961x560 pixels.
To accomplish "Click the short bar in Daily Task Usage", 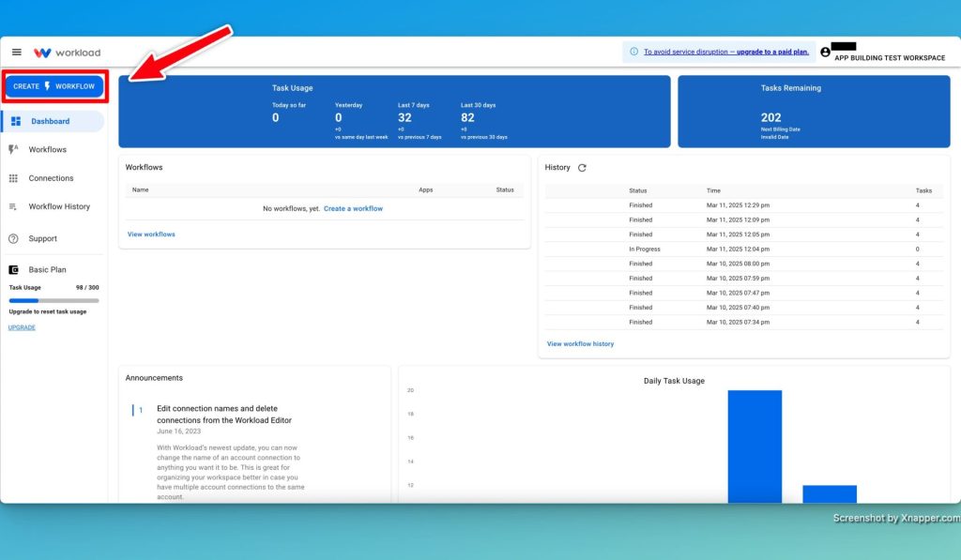I will click(830, 494).
